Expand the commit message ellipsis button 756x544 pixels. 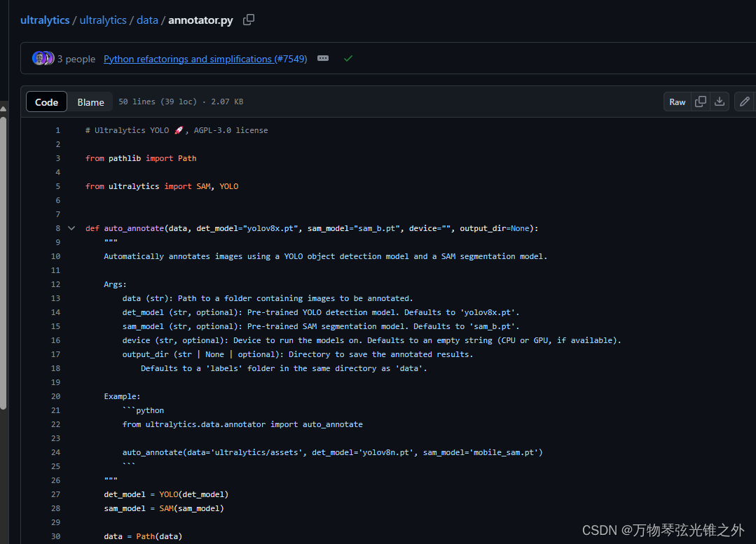click(x=323, y=58)
